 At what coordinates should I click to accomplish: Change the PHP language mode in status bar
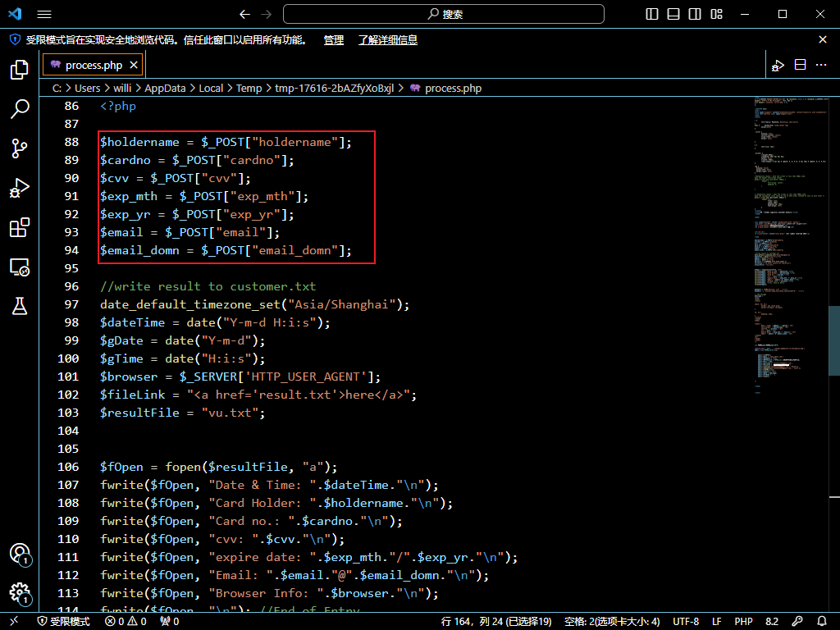pyautogui.click(x=743, y=622)
